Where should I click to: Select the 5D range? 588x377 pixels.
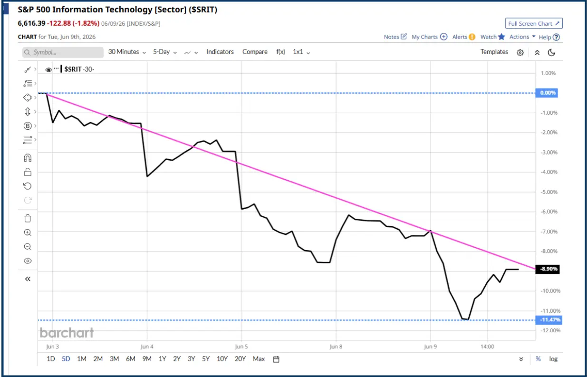point(66,359)
